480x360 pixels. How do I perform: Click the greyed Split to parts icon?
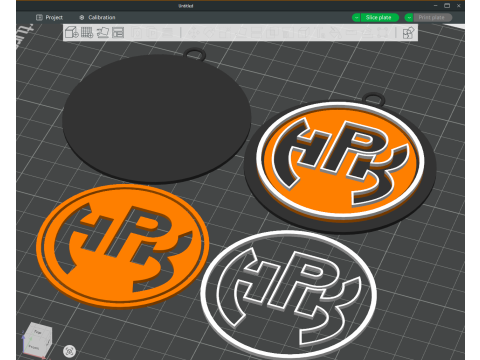tap(153, 32)
